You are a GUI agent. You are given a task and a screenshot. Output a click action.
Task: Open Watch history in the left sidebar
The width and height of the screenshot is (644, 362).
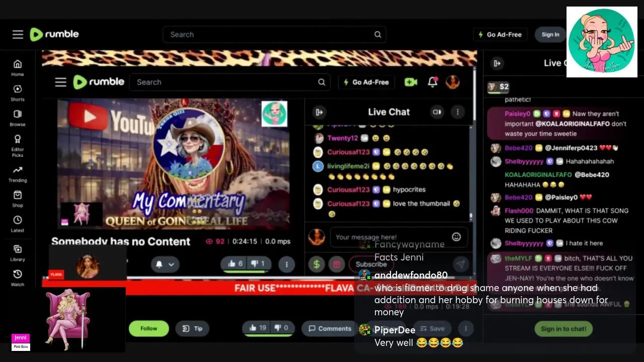(18, 278)
